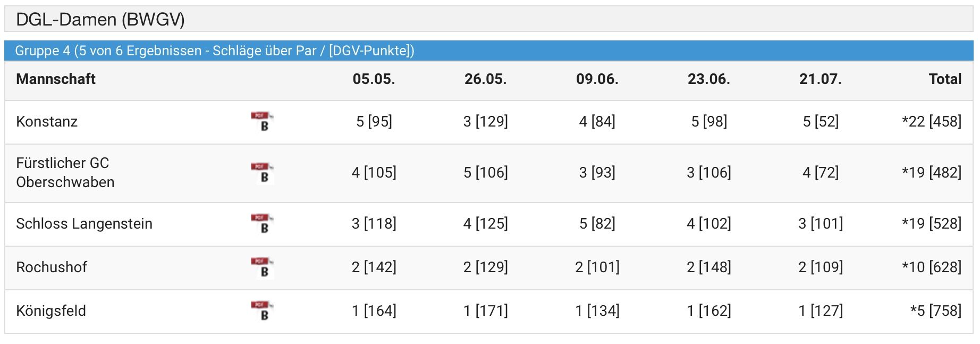The image size is (980, 344).
Task: Click Konstanz team name
Action: pyautogui.click(x=47, y=122)
